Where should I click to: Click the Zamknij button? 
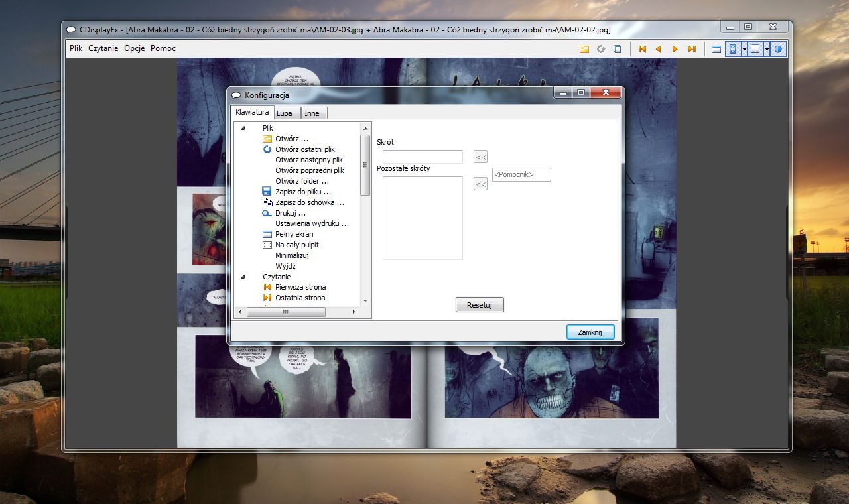tap(590, 332)
